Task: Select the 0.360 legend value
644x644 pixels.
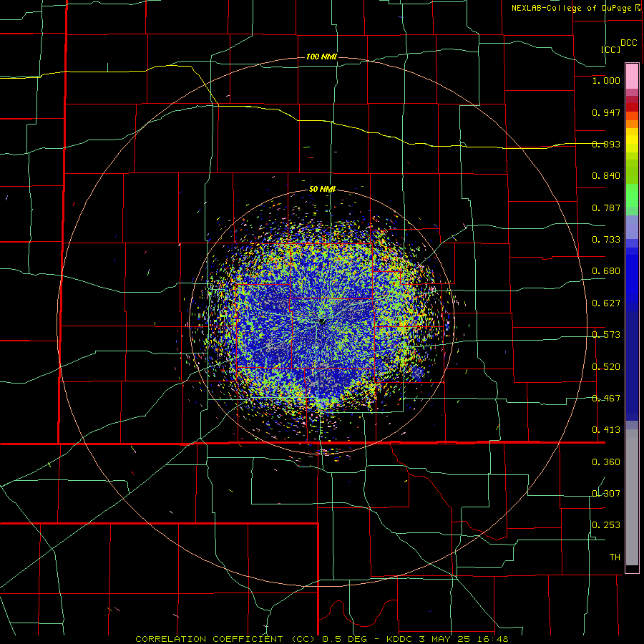Action: tap(606, 462)
